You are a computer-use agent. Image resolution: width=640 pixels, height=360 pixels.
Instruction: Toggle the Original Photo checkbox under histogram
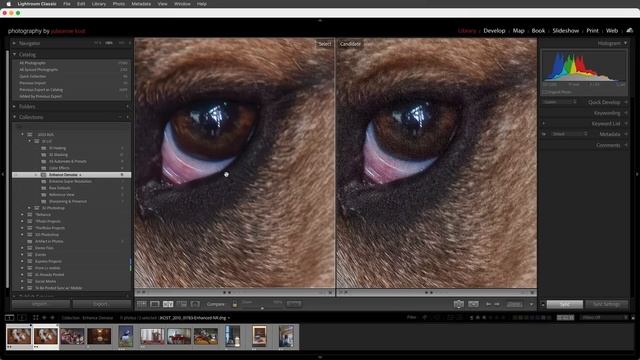[x=544, y=92]
